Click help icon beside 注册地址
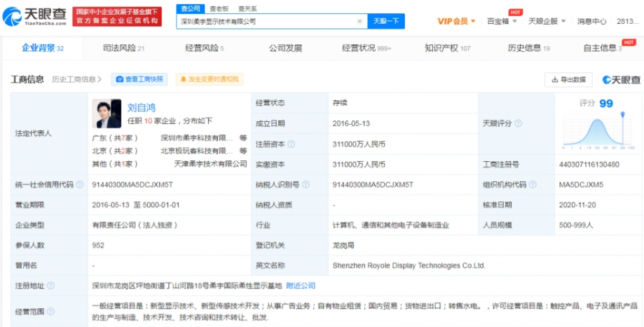The width and height of the screenshot is (644, 327). [x=50, y=286]
